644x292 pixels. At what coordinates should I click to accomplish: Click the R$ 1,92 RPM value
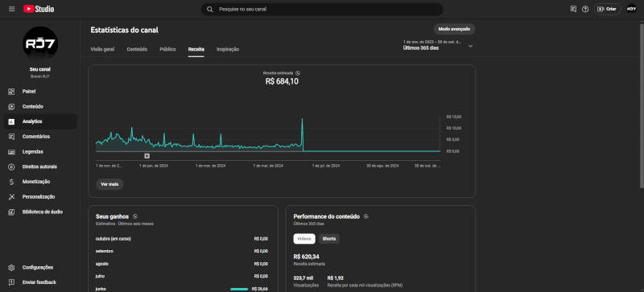click(335, 278)
